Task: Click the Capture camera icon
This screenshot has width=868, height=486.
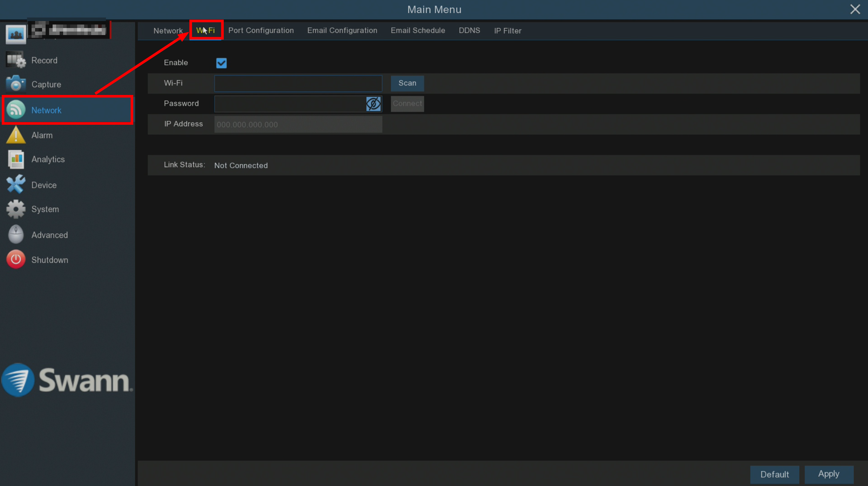Action: [16, 84]
